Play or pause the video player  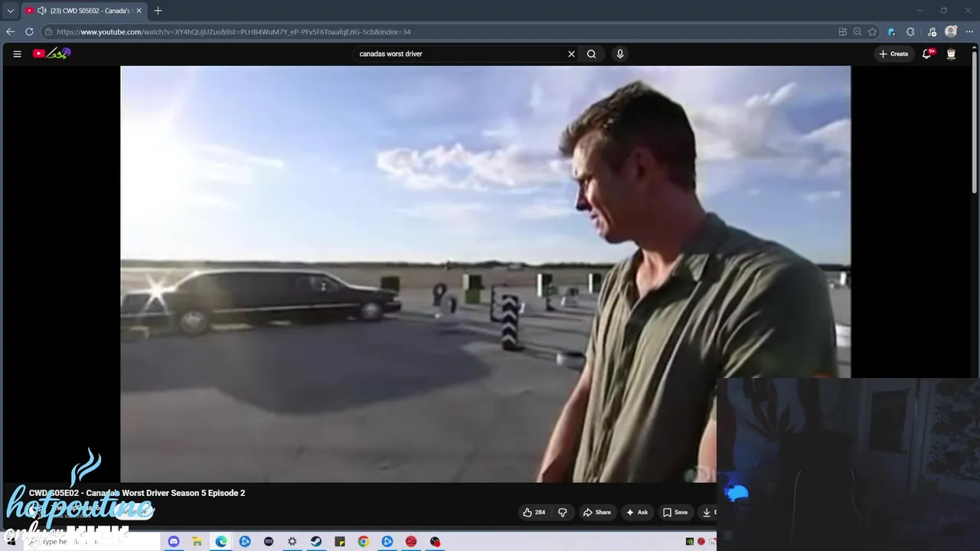point(485,274)
